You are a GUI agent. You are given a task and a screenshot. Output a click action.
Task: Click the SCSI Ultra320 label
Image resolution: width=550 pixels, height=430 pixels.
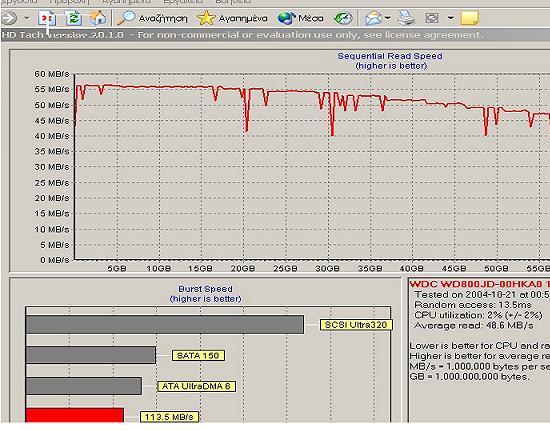tap(356, 325)
